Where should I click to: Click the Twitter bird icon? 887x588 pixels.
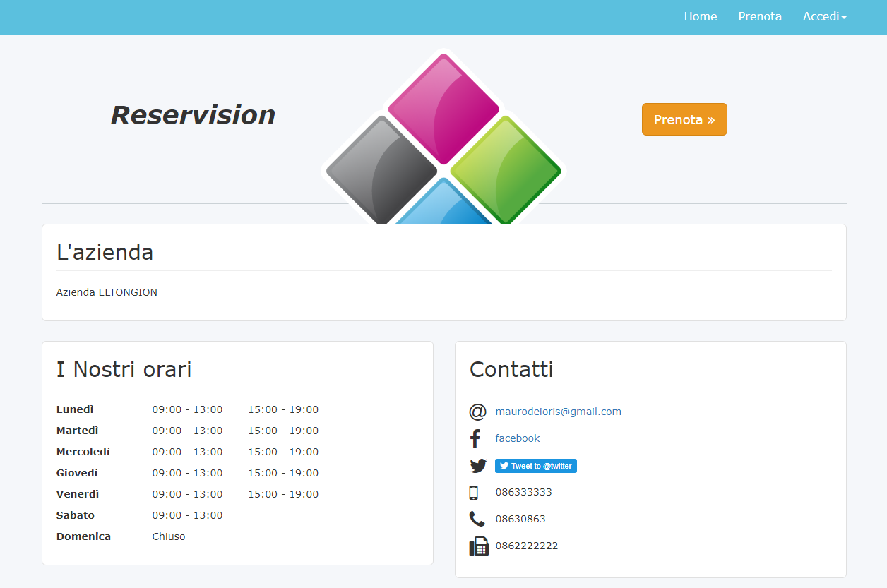[x=478, y=465]
